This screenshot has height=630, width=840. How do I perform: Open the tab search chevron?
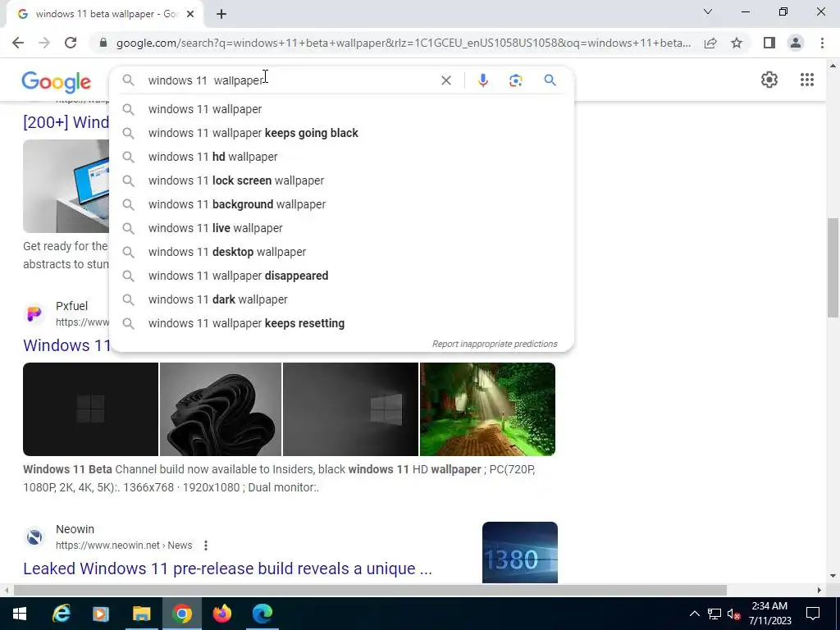[x=708, y=11]
